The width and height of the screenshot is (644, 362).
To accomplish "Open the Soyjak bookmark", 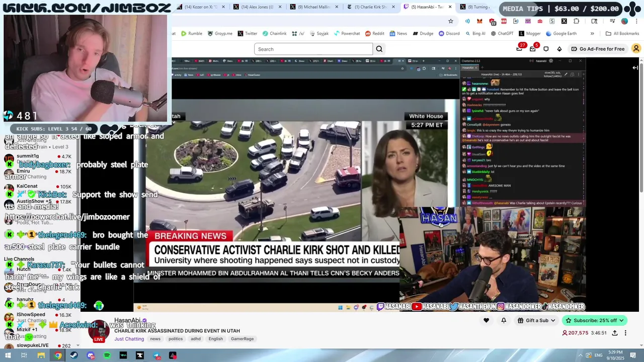I will coord(318,34).
